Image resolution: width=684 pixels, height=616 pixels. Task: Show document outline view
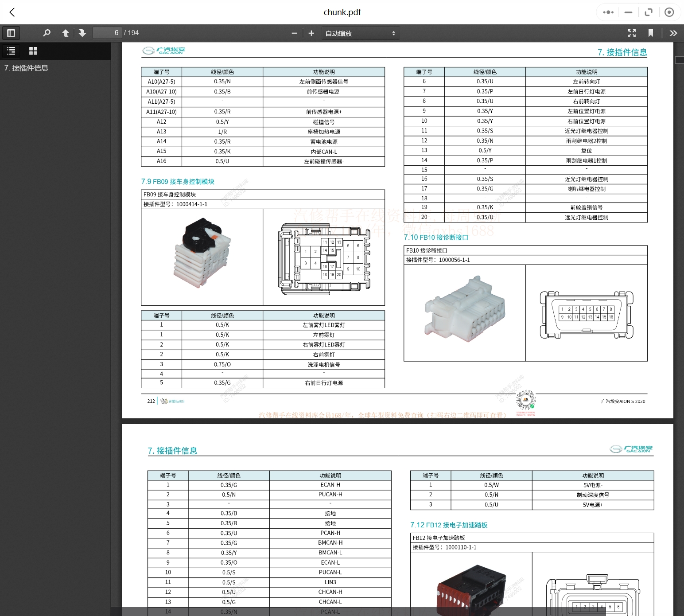[12, 51]
